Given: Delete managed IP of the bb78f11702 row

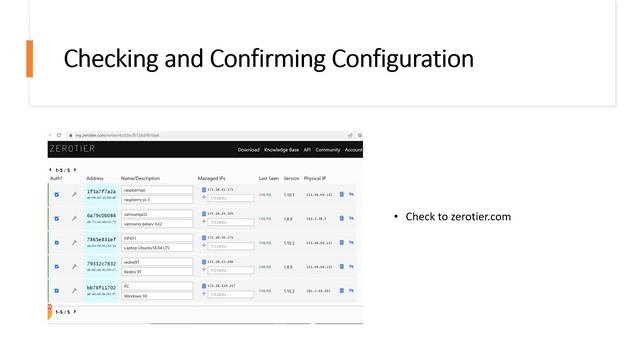Looking at the screenshot, I should click(204, 286).
